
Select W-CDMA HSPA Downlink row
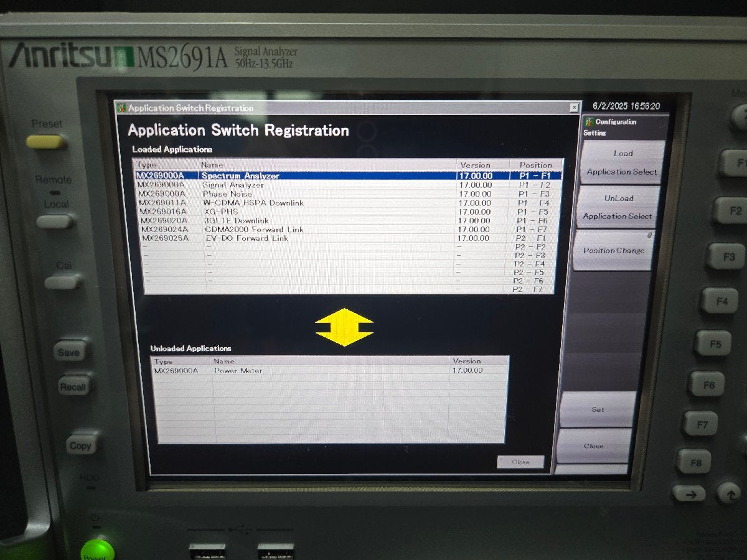coord(349,203)
